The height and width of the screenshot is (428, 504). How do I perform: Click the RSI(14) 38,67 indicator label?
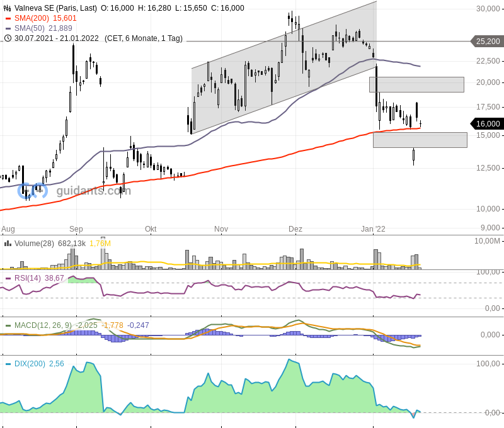coord(39,278)
